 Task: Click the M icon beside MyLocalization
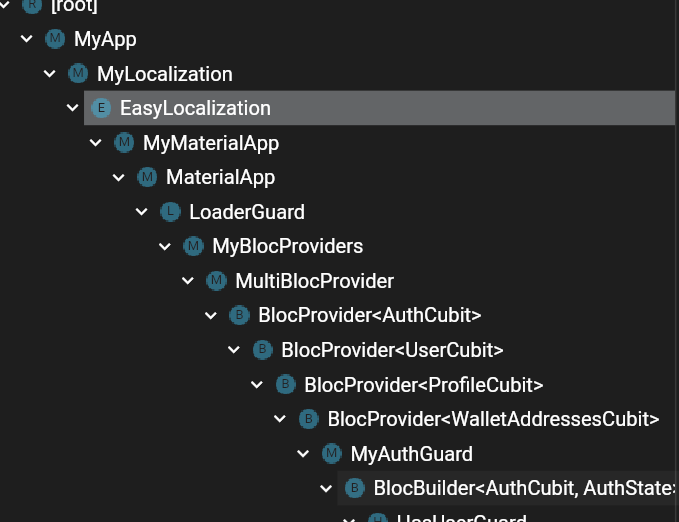pos(78,73)
